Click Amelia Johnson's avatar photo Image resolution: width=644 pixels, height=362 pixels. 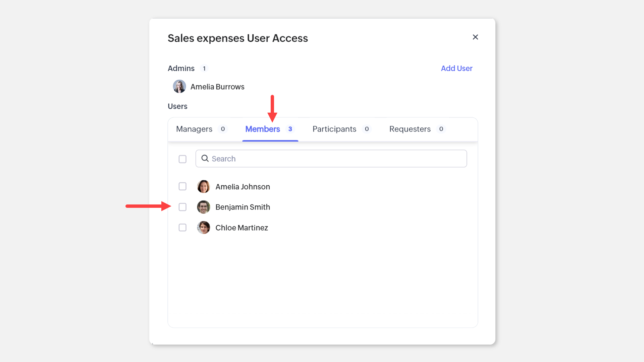204,187
